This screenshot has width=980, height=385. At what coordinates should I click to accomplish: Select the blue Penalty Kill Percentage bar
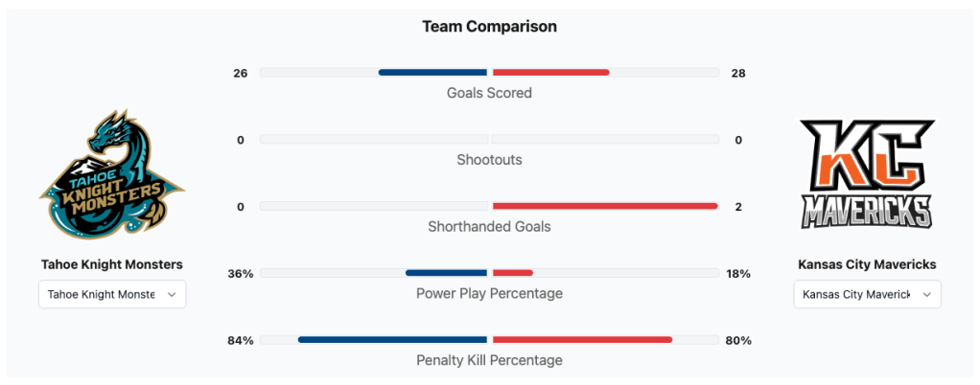coord(392,340)
